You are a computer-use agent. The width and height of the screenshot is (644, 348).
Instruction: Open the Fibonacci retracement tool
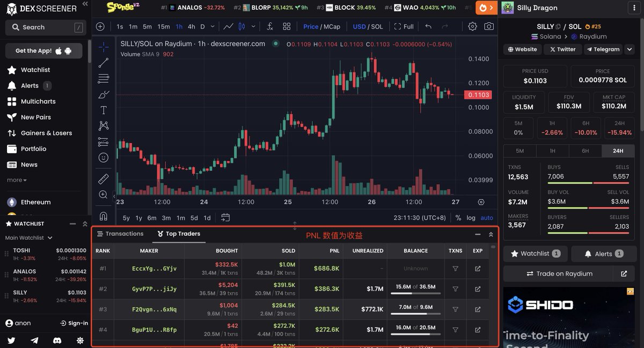(104, 79)
